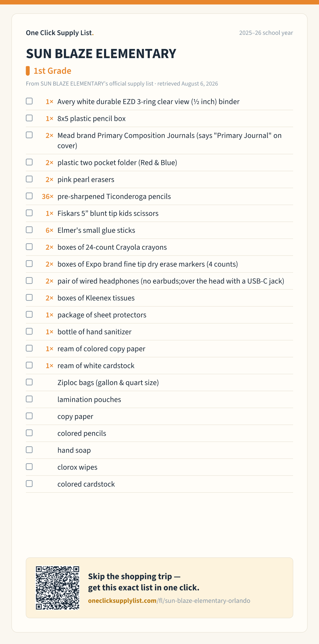
Task: Check off pre-sharpened Ticonderoga pencils
Action: pos(29,196)
